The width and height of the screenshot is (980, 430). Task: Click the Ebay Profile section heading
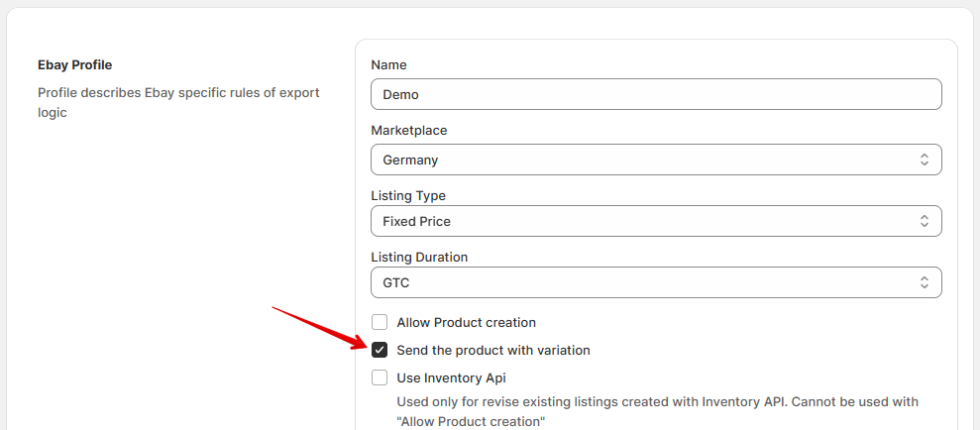(x=74, y=64)
